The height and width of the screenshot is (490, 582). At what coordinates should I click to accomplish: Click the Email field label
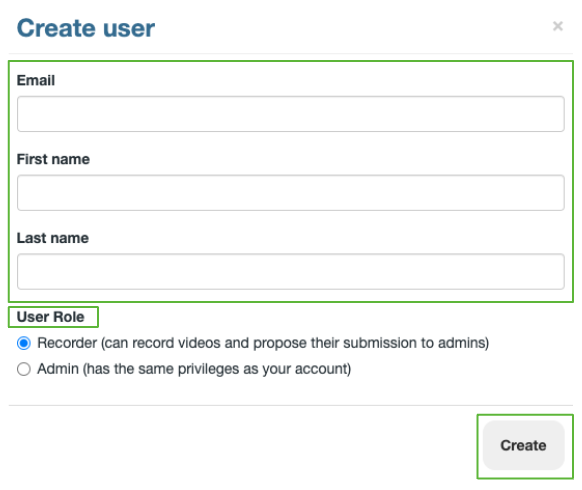(36, 80)
